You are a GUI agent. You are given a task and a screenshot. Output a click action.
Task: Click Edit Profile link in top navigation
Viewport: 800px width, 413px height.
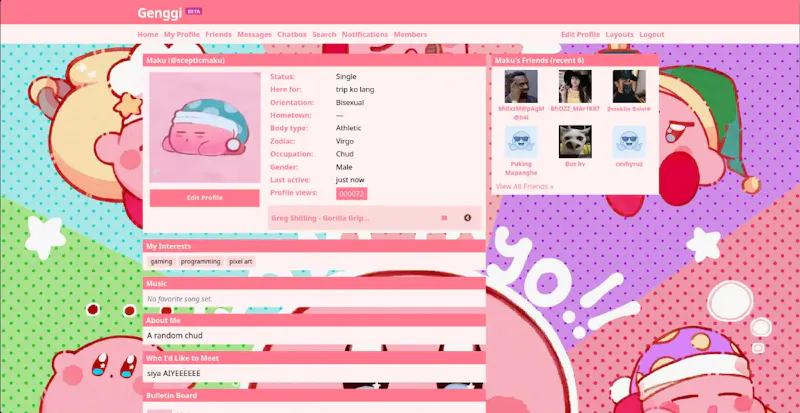coord(581,35)
